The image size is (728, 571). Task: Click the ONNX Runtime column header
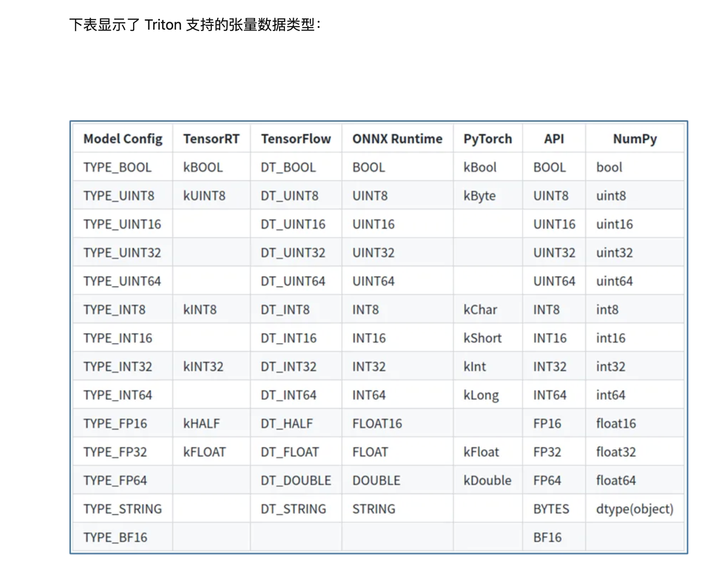tap(397, 139)
